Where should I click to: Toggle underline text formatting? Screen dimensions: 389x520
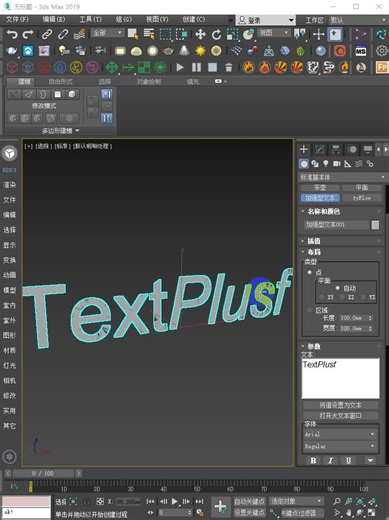pos(348,460)
